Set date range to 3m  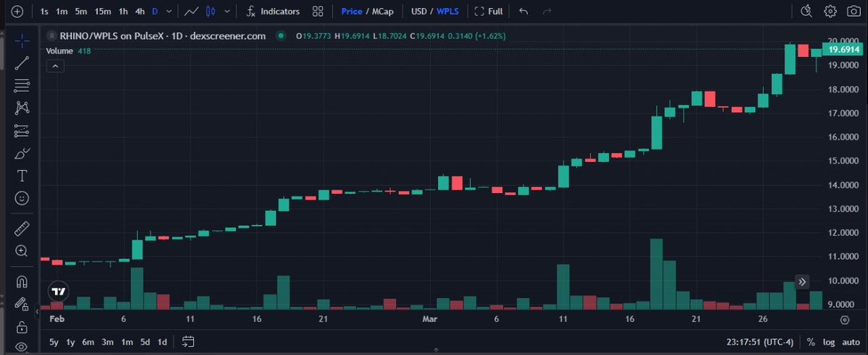(107, 342)
